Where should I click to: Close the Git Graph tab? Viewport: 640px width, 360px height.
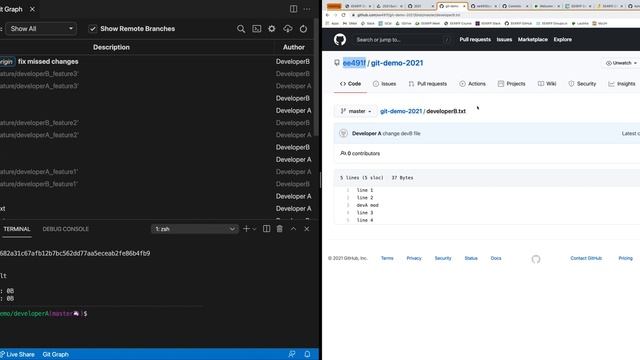coord(32,9)
